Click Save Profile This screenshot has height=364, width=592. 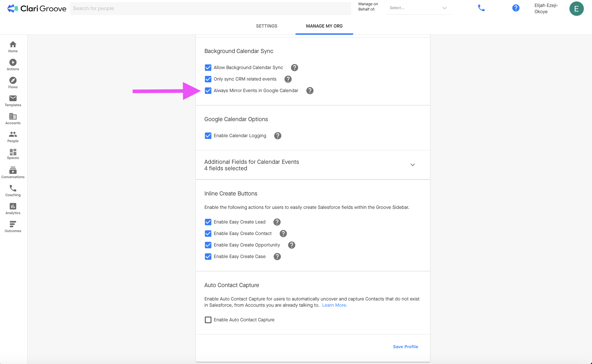coord(405,347)
